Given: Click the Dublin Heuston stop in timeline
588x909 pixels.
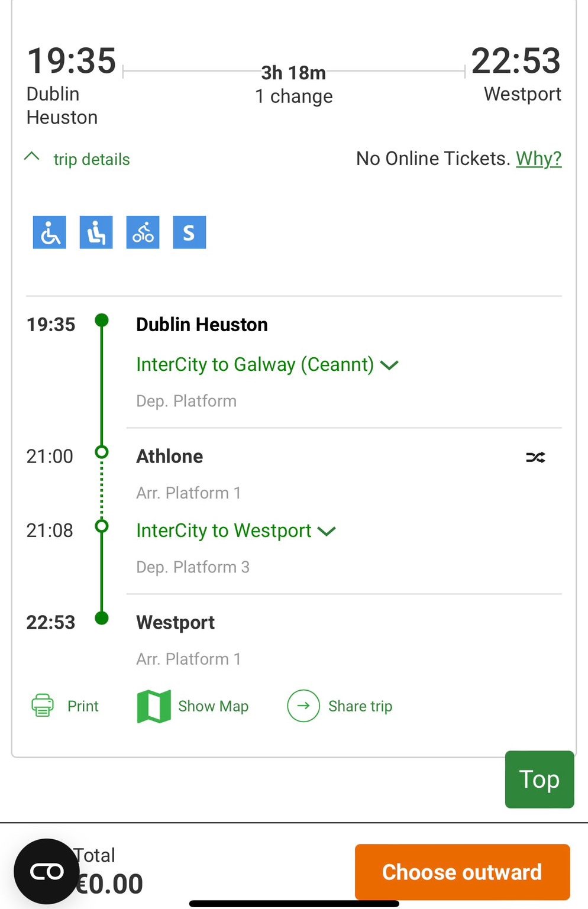Looking at the screenshot, I should 202,325.
